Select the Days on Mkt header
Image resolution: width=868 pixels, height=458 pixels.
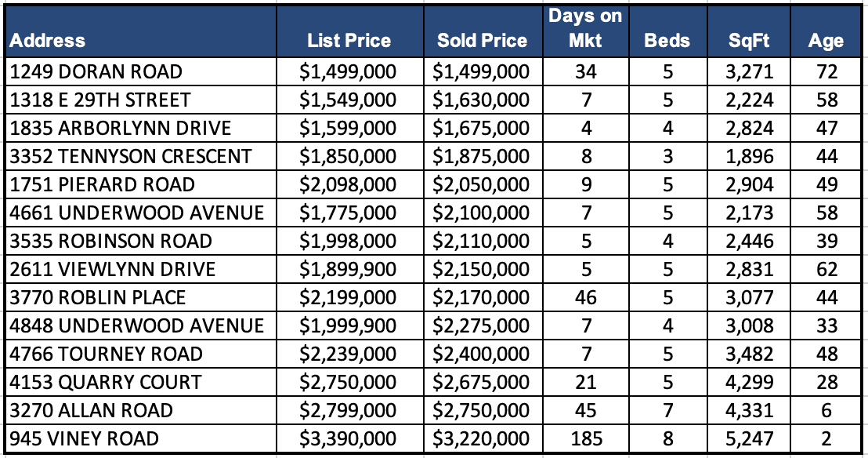[x=585, y=30]
